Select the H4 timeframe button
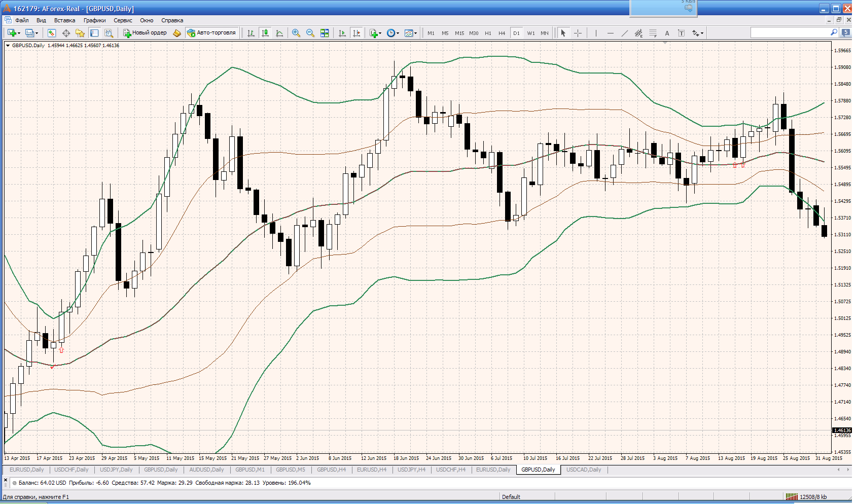This screenshot has width=856, height=504. click(502, 33)
